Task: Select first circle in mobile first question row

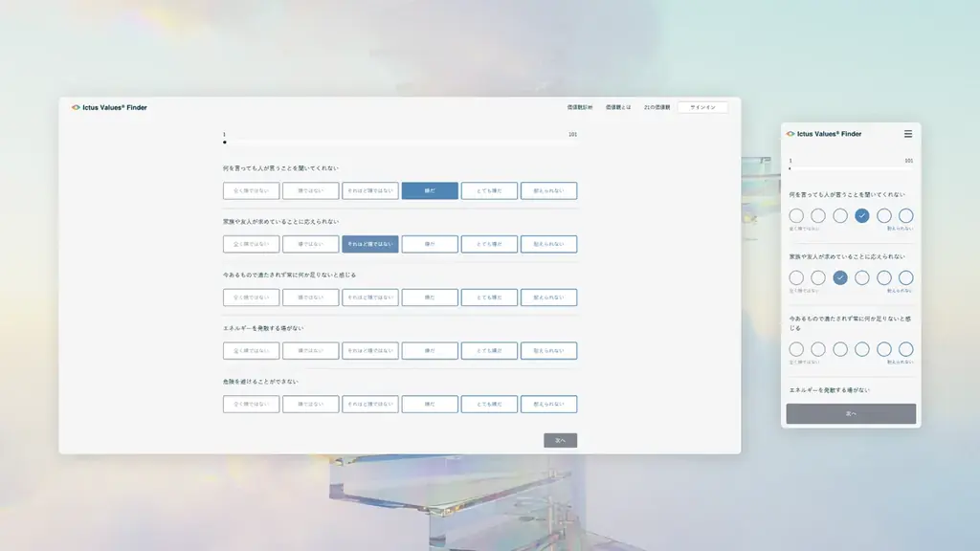Action: pos(796,216)
